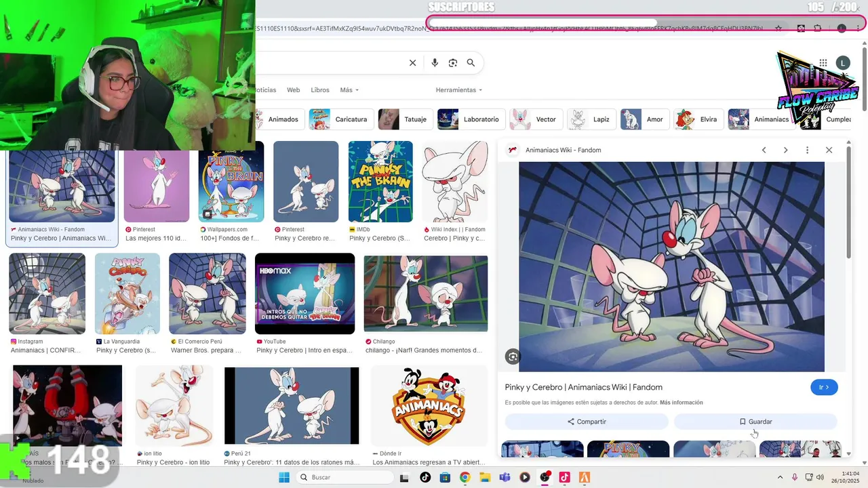
Task: Click the microphone tray icon
Action: 795,477
